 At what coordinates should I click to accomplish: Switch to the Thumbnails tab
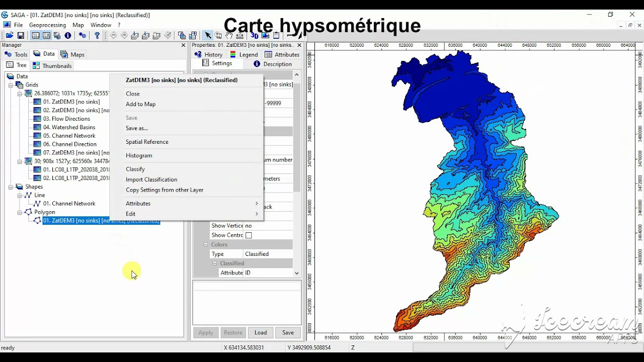(52, 66)
